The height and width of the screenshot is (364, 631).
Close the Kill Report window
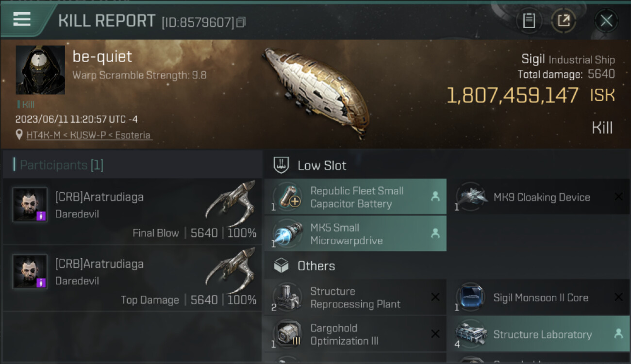pos(606,20)
